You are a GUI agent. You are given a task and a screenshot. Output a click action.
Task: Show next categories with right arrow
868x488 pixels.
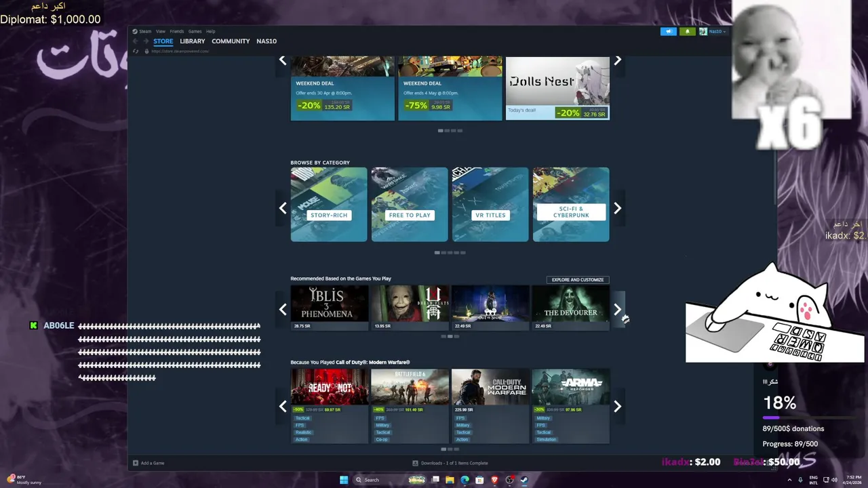click(x=617, y=208)
